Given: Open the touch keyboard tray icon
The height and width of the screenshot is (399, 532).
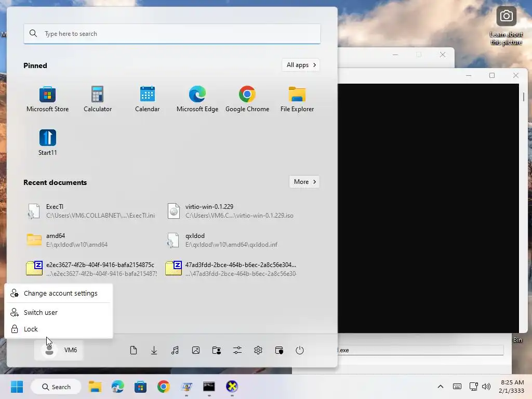Looking at the screenshot, I should (x=457, y=387).
